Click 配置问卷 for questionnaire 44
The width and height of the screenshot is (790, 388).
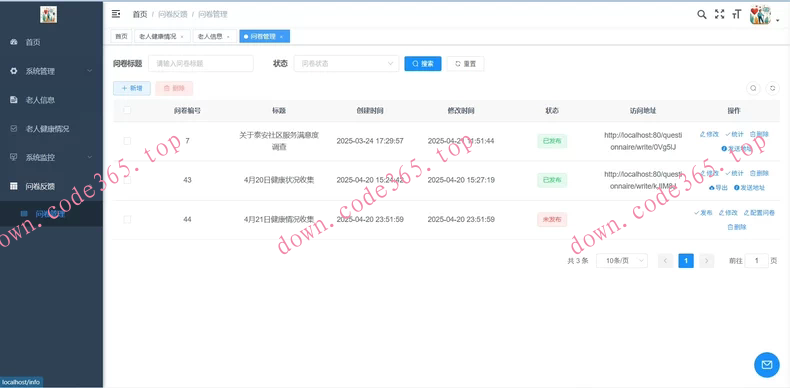pos(759,213)
